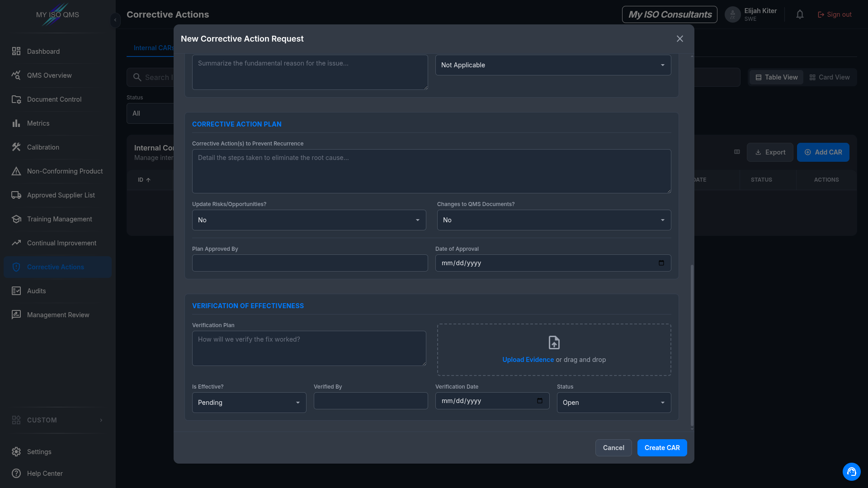Open notifications bell icon
This screenshot has height=488, width=868.
[x=800, y=14]
